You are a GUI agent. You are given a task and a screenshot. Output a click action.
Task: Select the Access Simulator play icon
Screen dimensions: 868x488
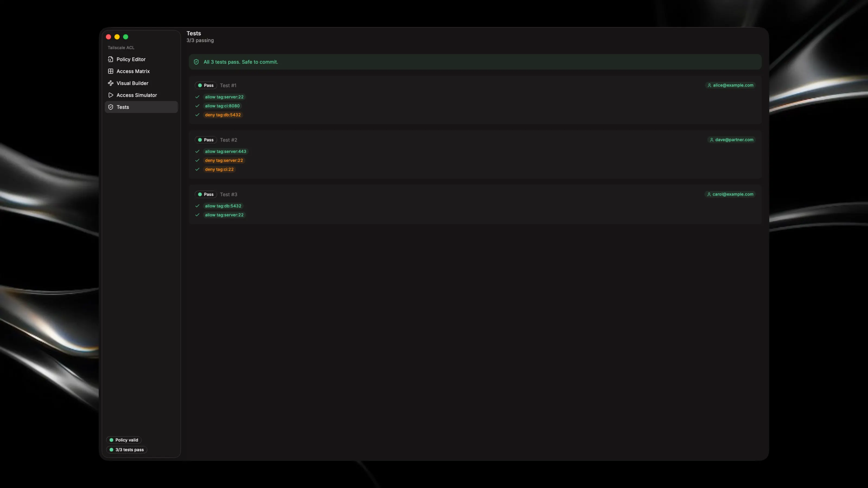tap(110, 95)
